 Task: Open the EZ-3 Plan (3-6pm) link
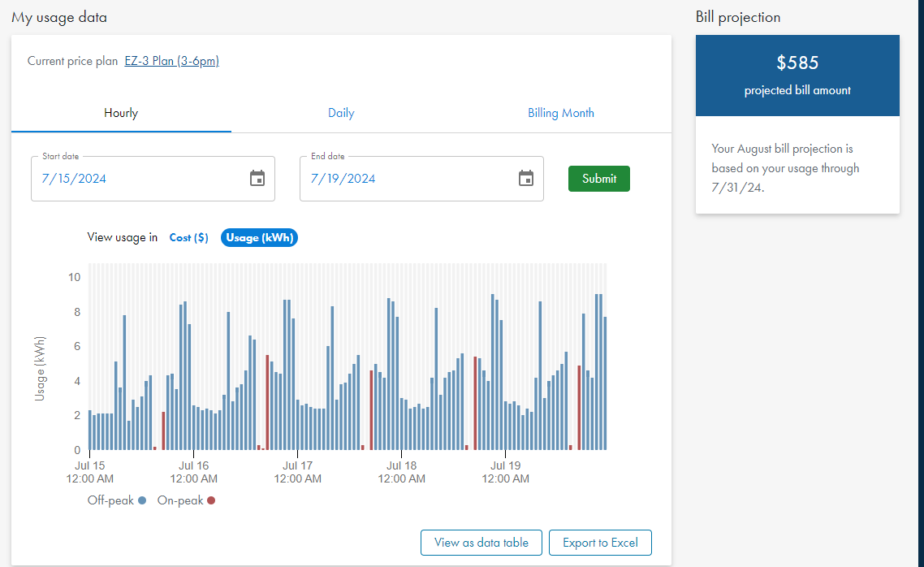click(x=171, y=61)
